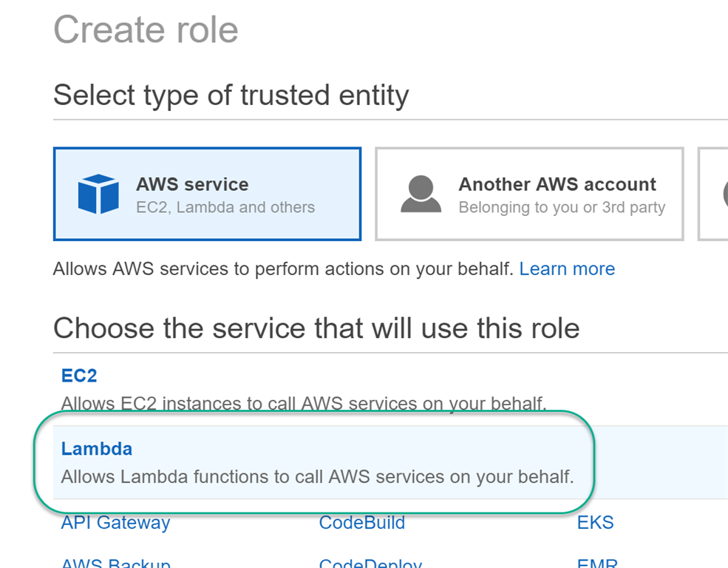Select EC2 as the service for this role
This screenshot has width=728, height=568.
78,375
